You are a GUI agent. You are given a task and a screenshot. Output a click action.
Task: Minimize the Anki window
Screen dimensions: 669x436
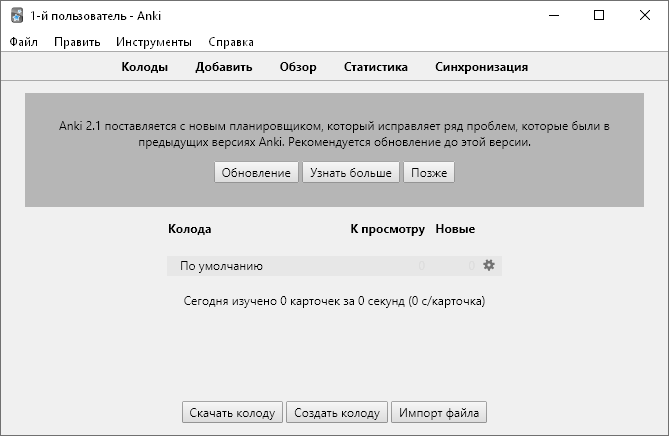tap(552, 15)
